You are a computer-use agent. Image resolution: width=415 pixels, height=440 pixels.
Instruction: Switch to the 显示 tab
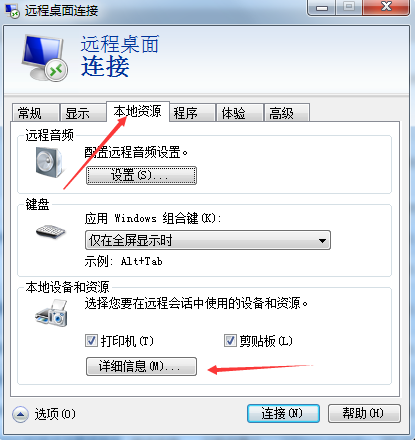coord(83,113)
